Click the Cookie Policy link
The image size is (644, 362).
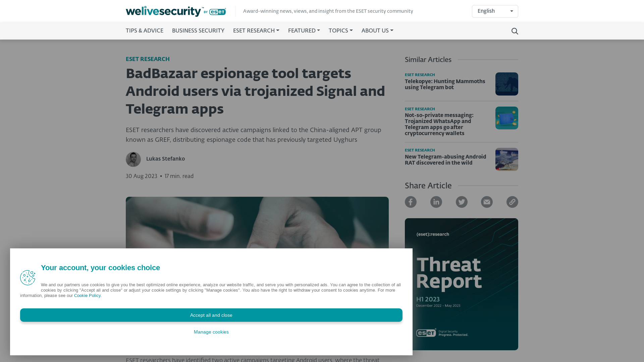point(87,295)
